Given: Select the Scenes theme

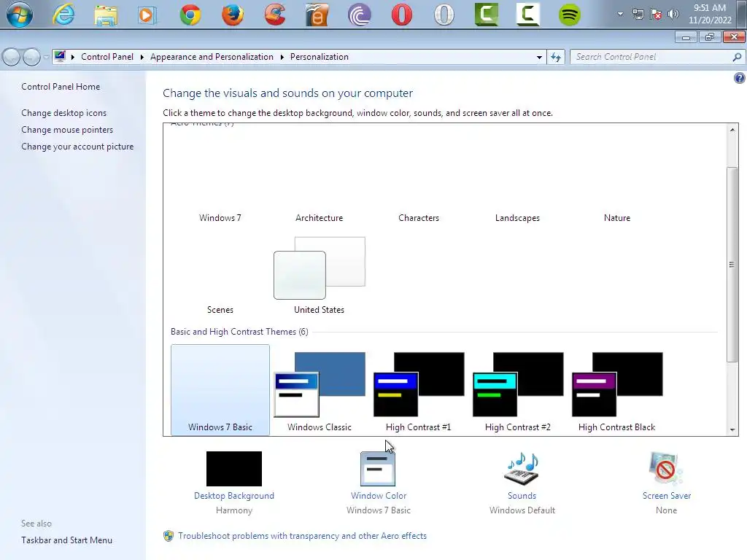Looking at the screenshot, I should pyautogui.click(x=220, y=274).
